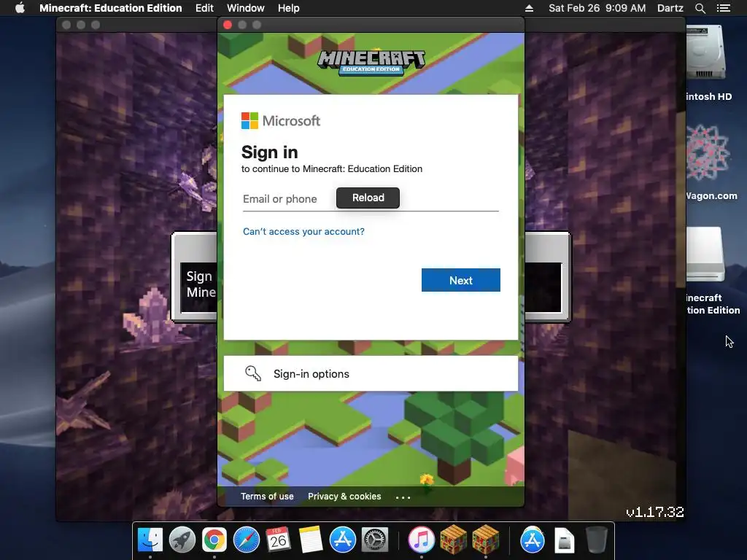Open the Dartz user menu

pyautogui.click(x=670, y=8)
